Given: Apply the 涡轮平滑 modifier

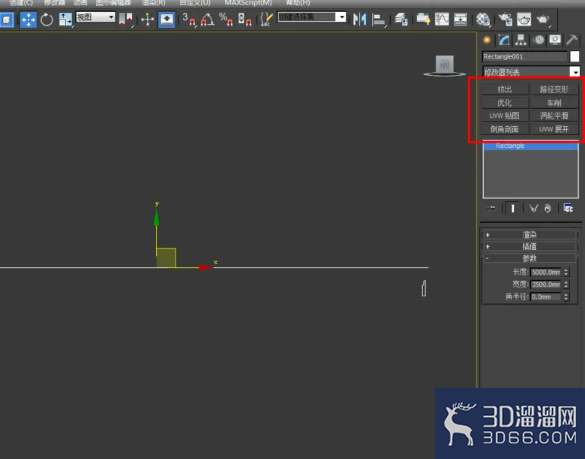Looking at the screenshot, I should [x=554, y=116].
